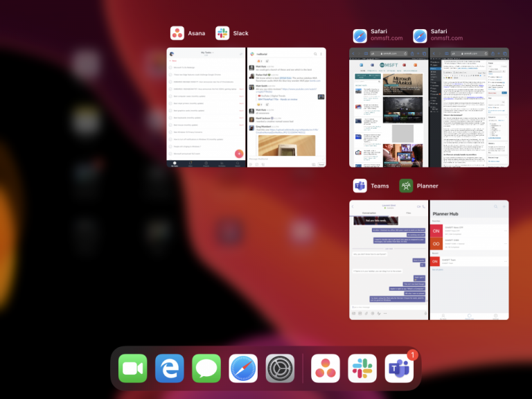Tap the pink add task button in Asana
This screenshot has height=399, width=532.
point(239,154)
